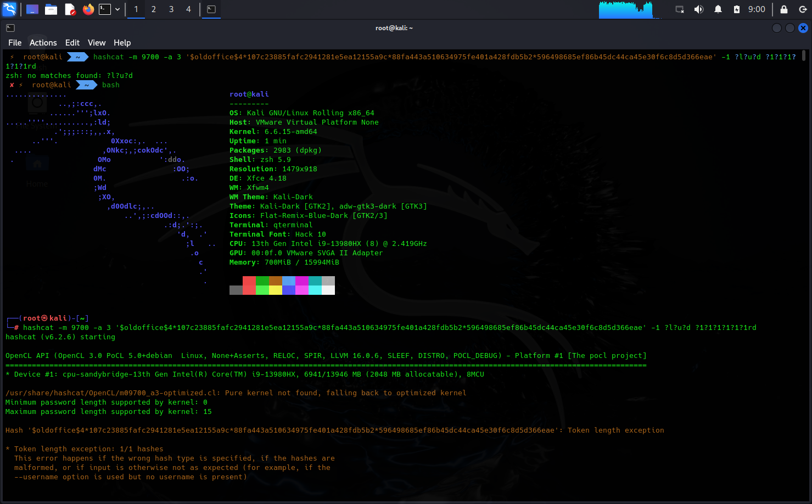This screenshot has height=504, width=812.
Task: Click the 'zsh: no matches found' error line
Action: [69, 76]
